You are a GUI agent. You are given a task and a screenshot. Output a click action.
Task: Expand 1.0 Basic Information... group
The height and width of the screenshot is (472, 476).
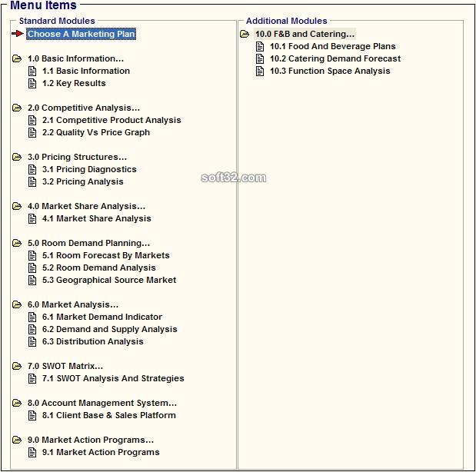[x=75, y=58]
